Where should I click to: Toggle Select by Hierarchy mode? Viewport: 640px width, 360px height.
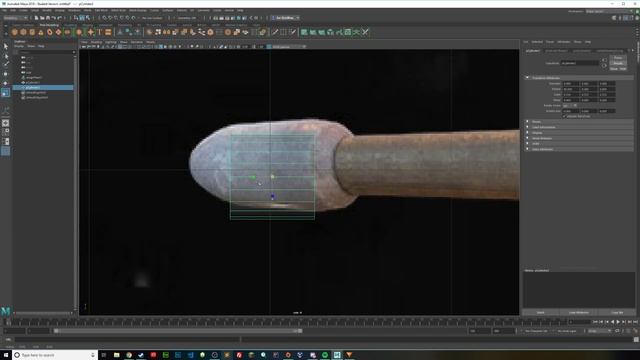[x=76, y=18]
